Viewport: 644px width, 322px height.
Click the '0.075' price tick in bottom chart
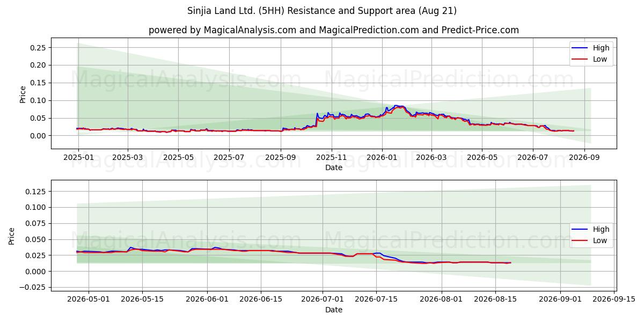point(36,223)
